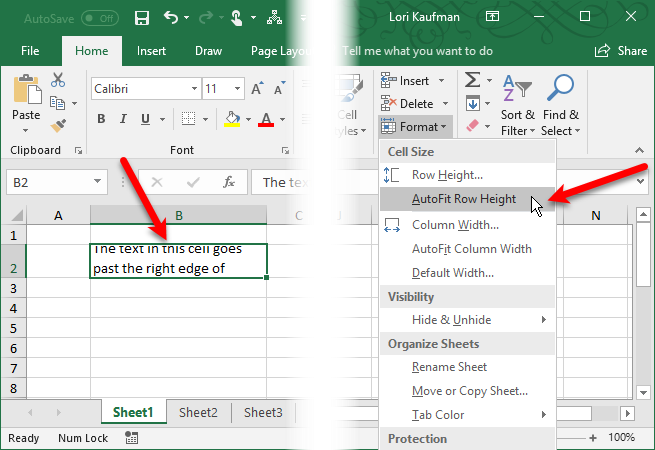This screenshot has width=655, height=450.
Task: Choose AutoFit Column Width from the menu
Action: coord(467,249)
